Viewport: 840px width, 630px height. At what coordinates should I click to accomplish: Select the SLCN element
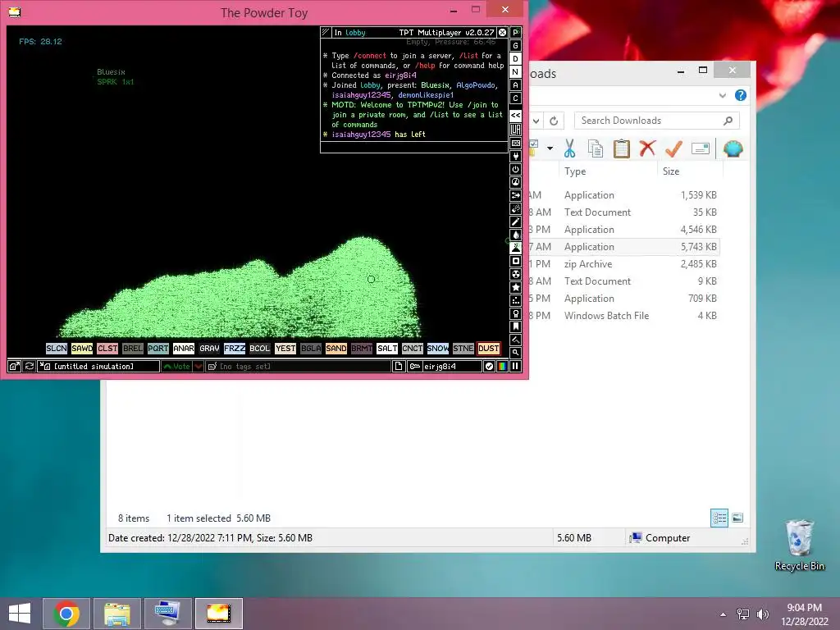coord(57,349)
